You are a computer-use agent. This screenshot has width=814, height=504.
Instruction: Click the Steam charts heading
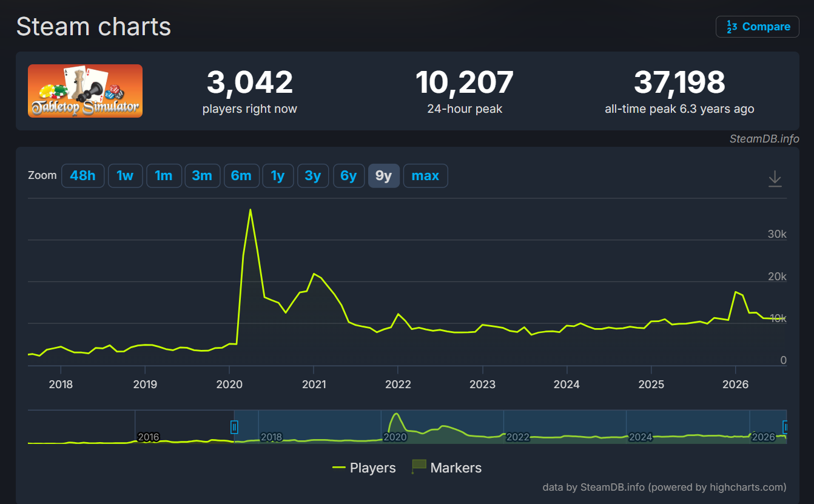click(94, 27)
